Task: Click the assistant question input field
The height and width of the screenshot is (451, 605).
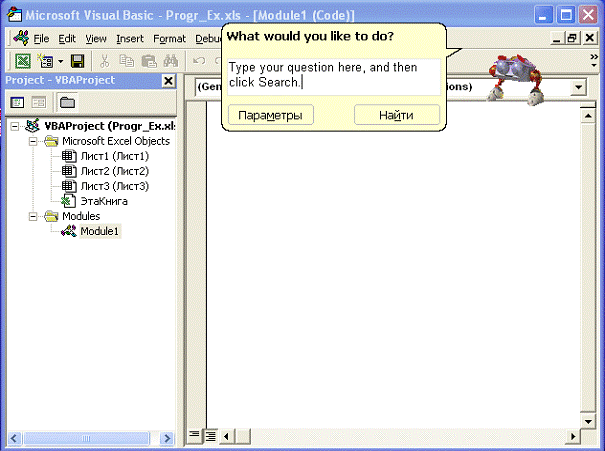Action: 334,77
